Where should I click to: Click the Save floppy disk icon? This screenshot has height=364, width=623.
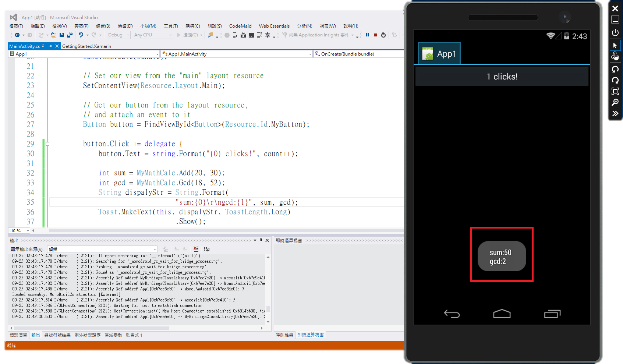pos(62,35)
